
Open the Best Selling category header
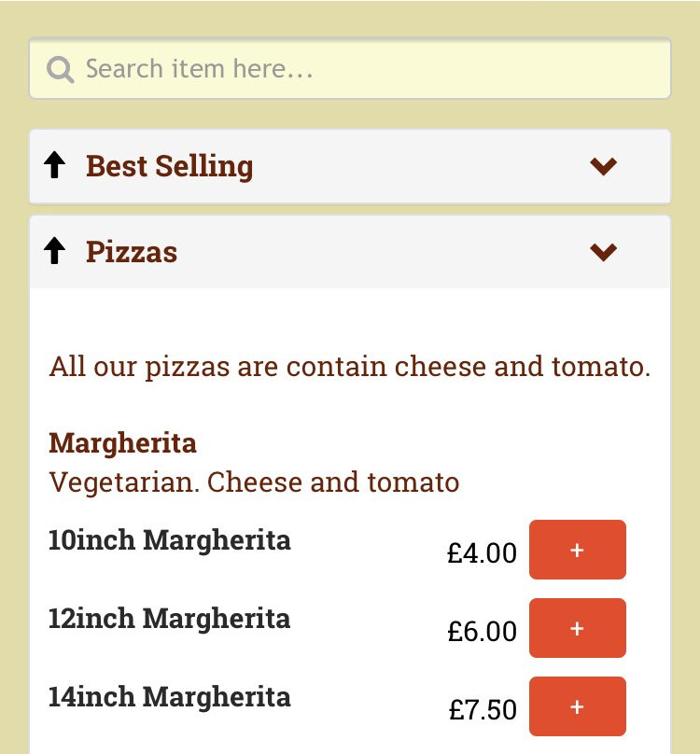pyautogui.click(x=350, y=166)
